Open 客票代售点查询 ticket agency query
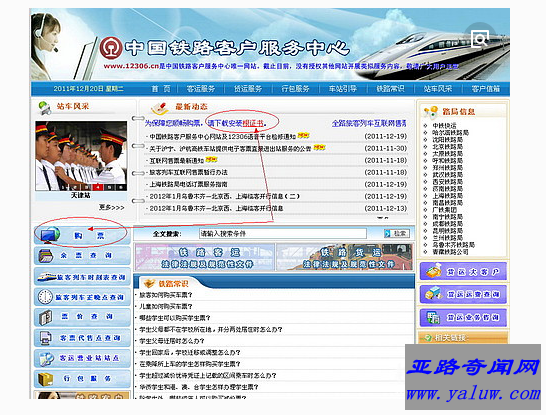 (x=82, y=338)
